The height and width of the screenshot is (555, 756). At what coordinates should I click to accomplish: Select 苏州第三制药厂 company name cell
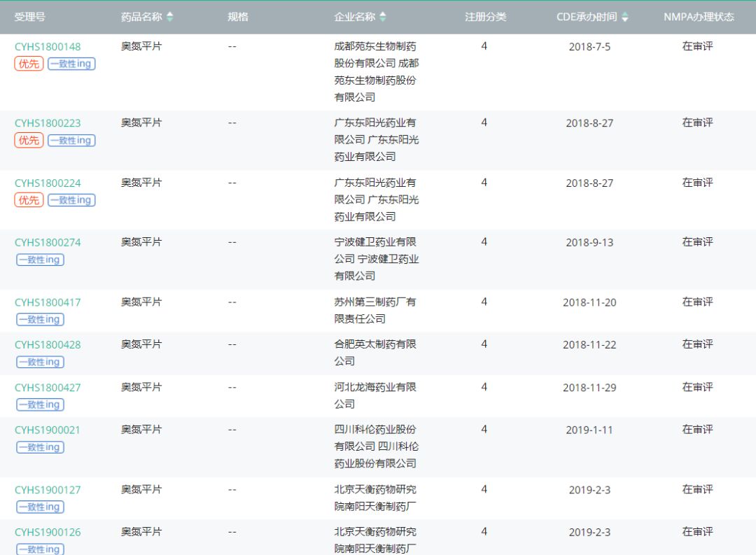pos(375,311)
